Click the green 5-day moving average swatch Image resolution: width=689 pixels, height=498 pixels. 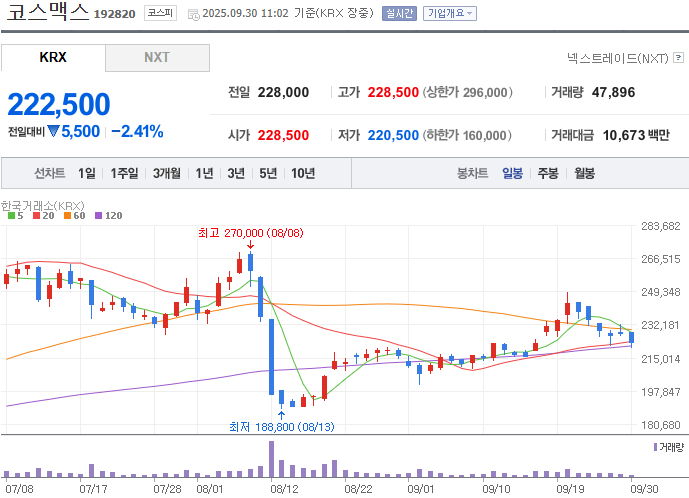[x=11, y=215]
